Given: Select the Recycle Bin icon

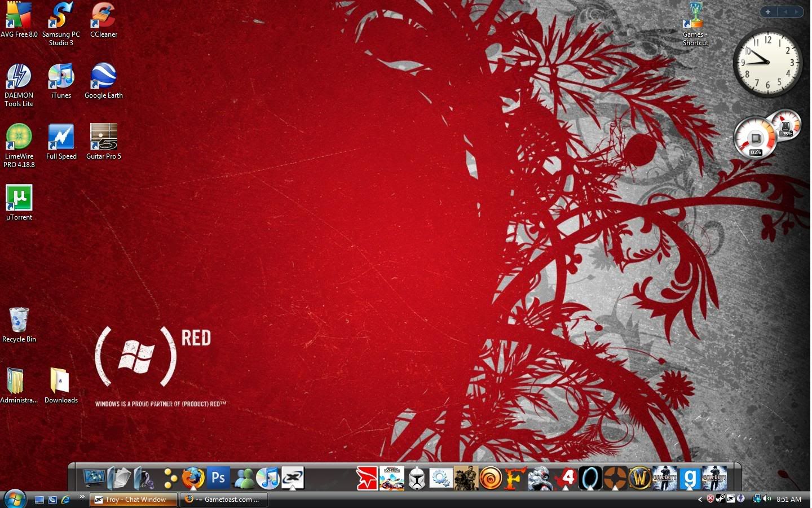Looking at the screenshot, I should pos(19,325).
